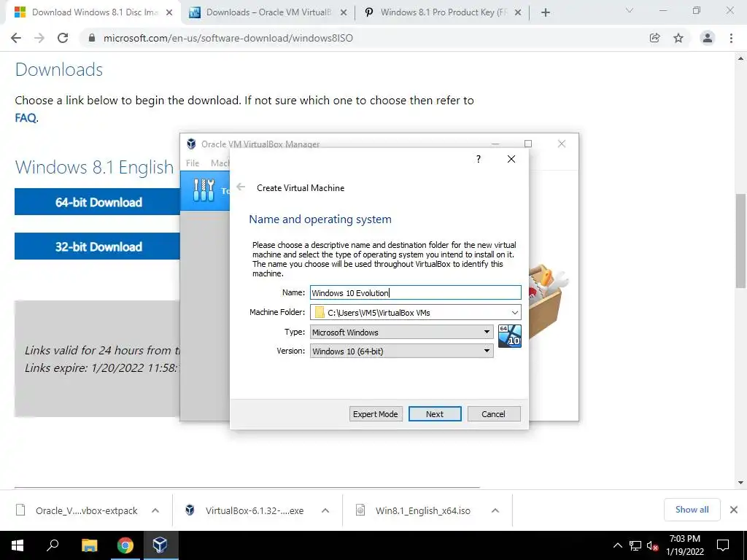Click Show all downloads button
Viewport: 747px width, 560px height.
coord(692,510)
